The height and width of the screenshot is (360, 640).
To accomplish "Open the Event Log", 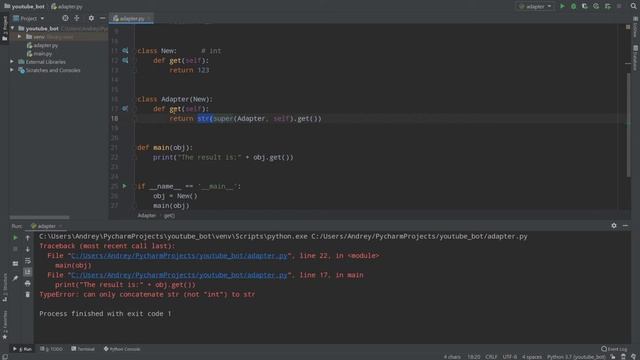I will click(x=614, y=349).
